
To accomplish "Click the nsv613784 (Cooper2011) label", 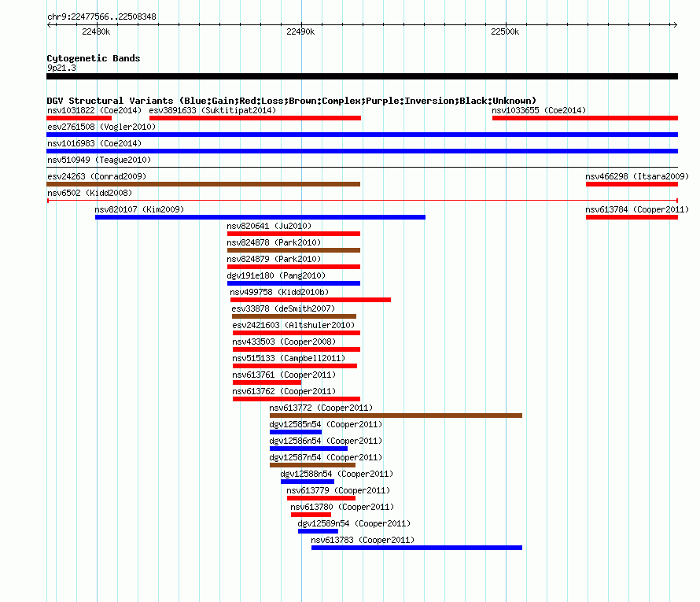I will (x=637, y=209).
